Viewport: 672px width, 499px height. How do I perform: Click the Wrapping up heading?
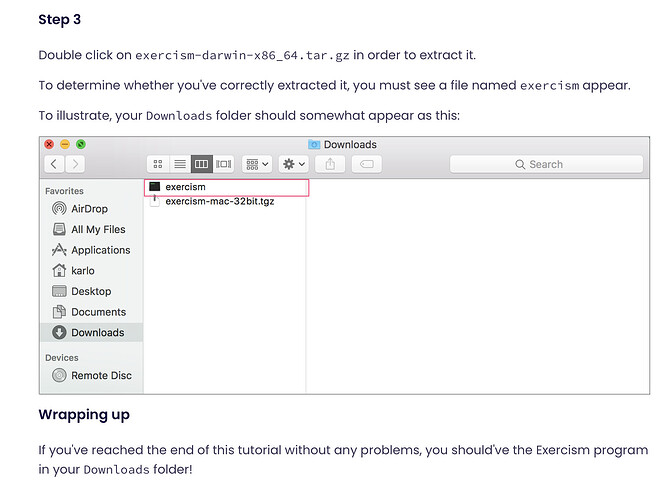click(84, 415)
